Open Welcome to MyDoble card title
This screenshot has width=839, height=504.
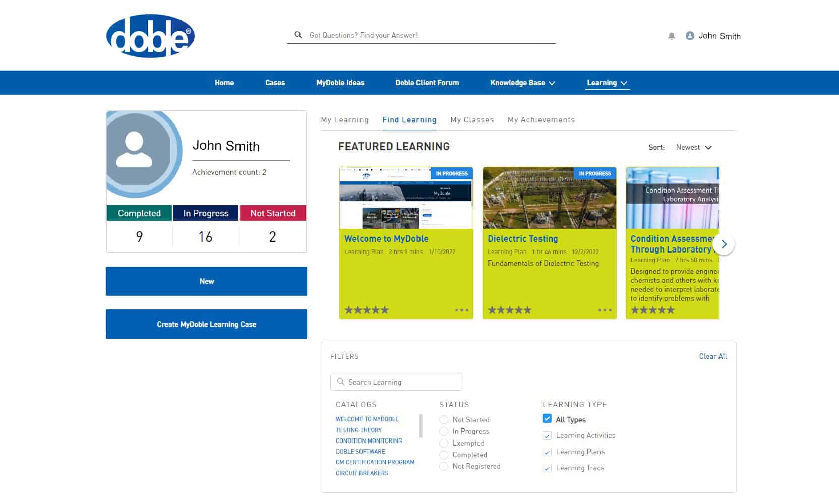click(386, 239)
